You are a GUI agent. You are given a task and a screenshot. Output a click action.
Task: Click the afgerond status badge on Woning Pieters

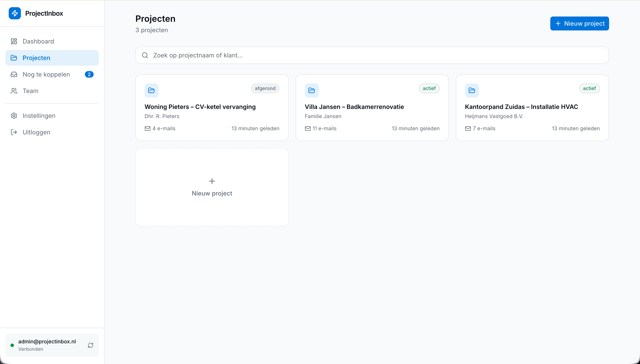(x=265, y=88)
